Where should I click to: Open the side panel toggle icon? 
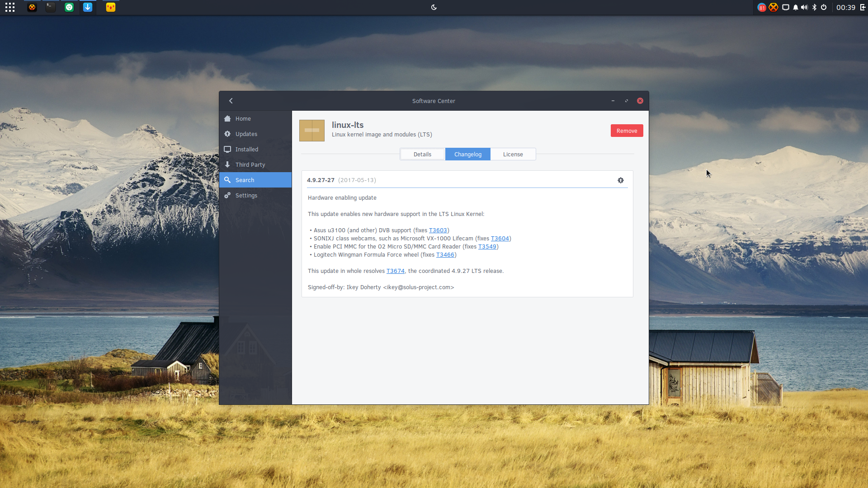(863, 7)
